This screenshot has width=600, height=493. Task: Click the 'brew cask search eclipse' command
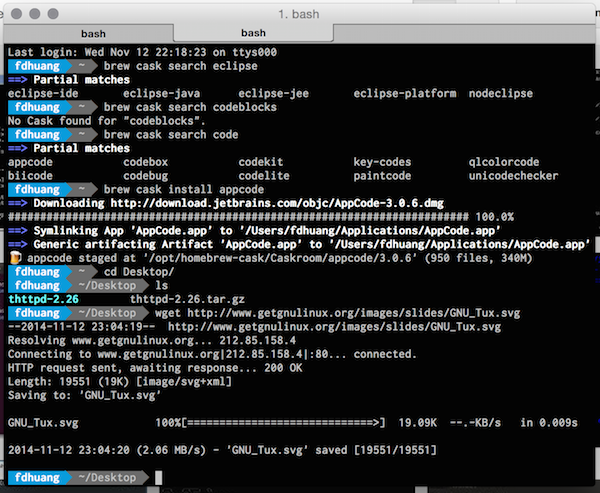click(x=181, y=66)
